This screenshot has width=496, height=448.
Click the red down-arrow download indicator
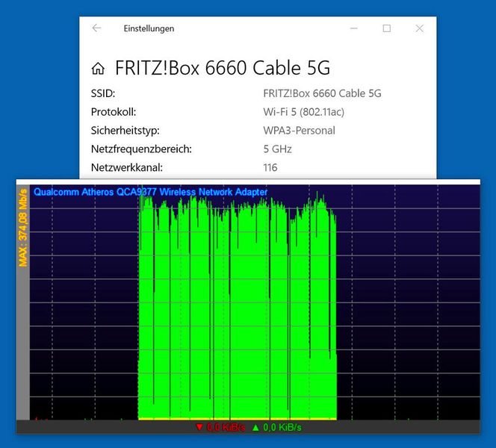coord(199,427)
